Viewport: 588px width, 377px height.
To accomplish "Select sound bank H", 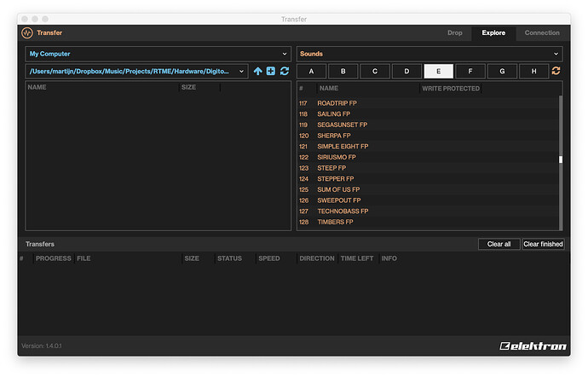I will click(534, 71).
